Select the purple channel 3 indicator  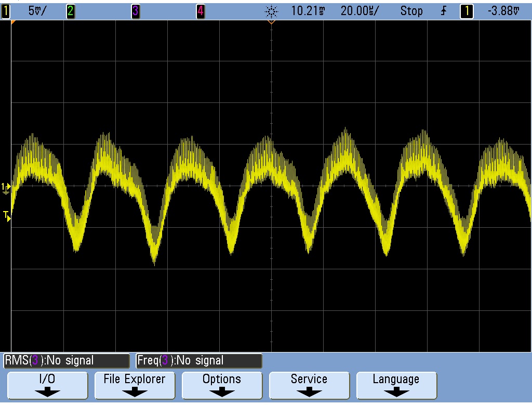[x=136, y=11]
